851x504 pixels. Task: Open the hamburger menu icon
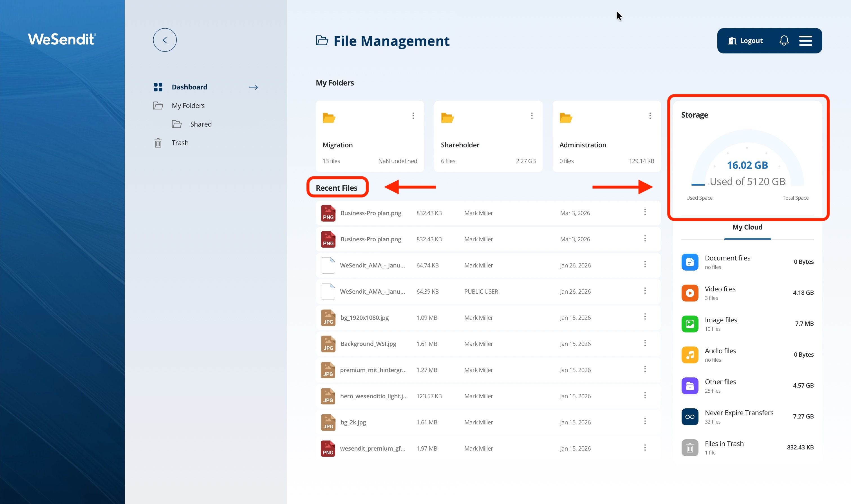click(x=805, y=41)
